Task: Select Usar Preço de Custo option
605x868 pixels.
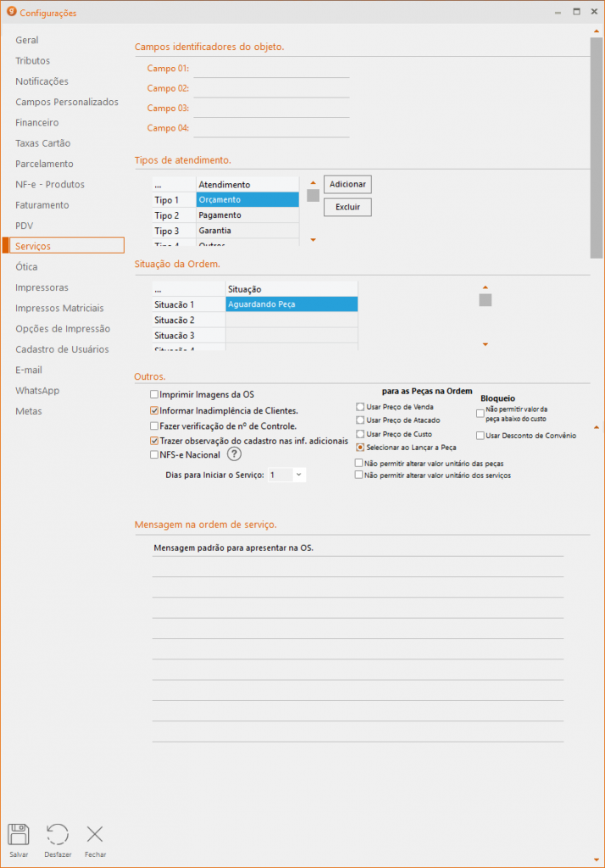Action: 360,434
